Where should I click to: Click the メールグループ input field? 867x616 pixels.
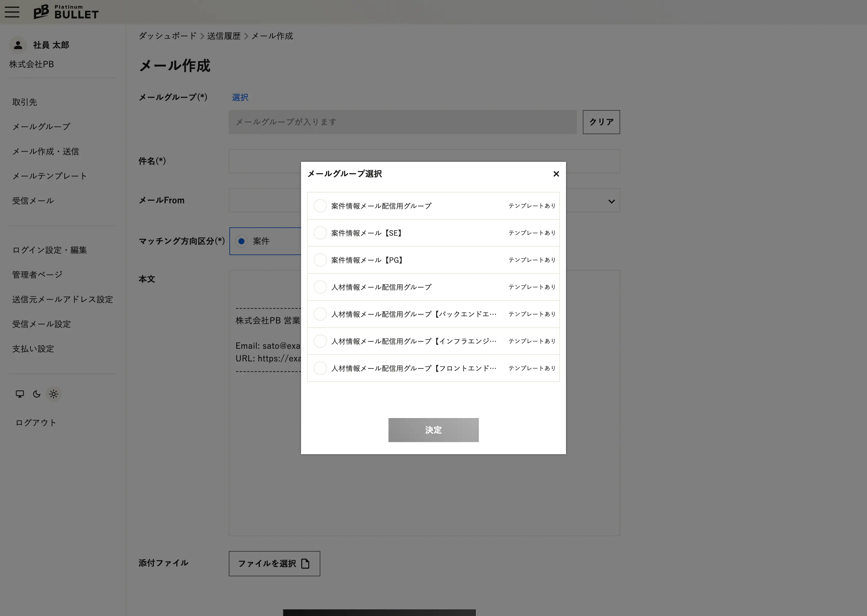pyautogui.click(x=402, y=122)
